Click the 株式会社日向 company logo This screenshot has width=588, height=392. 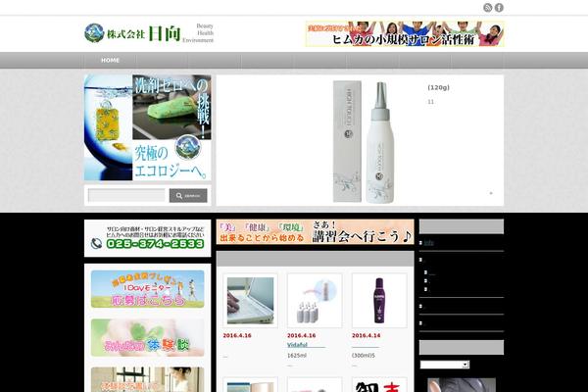[149, 33]
